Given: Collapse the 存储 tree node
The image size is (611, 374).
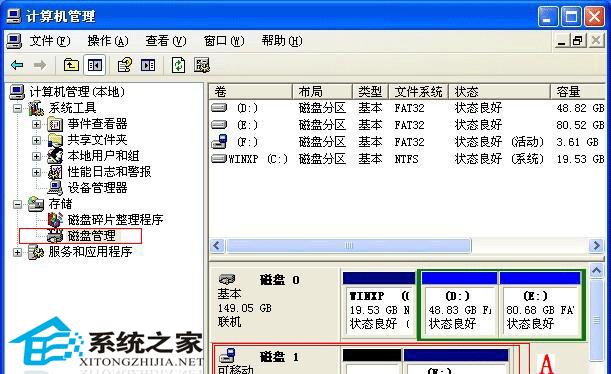Looking at the screenshot, I should pos(17,204).
